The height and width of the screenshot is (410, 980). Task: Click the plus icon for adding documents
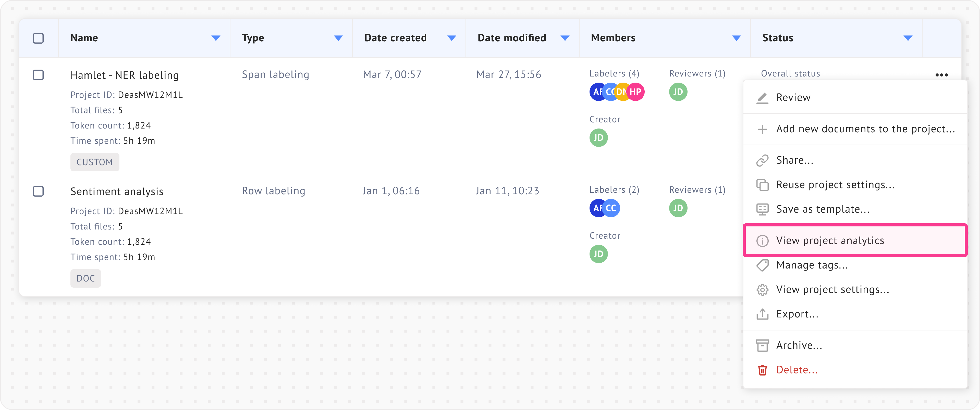tap(762, 129)
